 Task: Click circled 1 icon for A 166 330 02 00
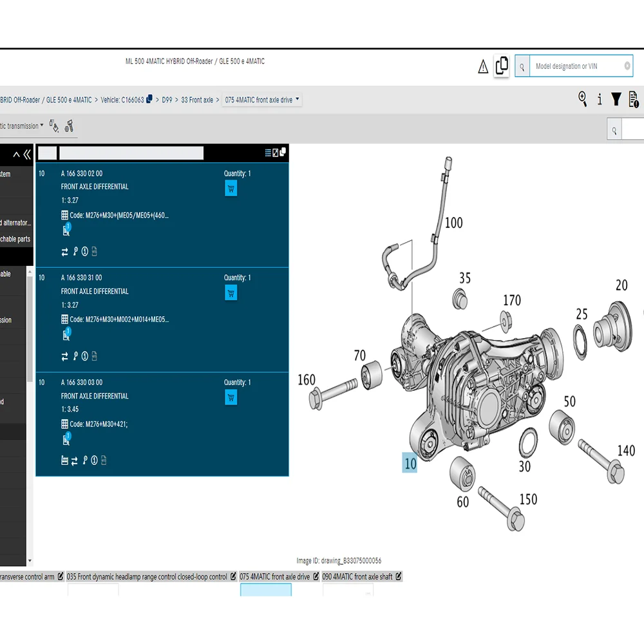[84, 251]
